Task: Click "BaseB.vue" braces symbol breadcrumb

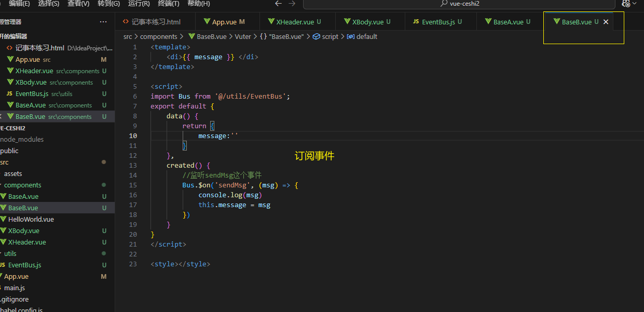Action: (x=282, y=36)
